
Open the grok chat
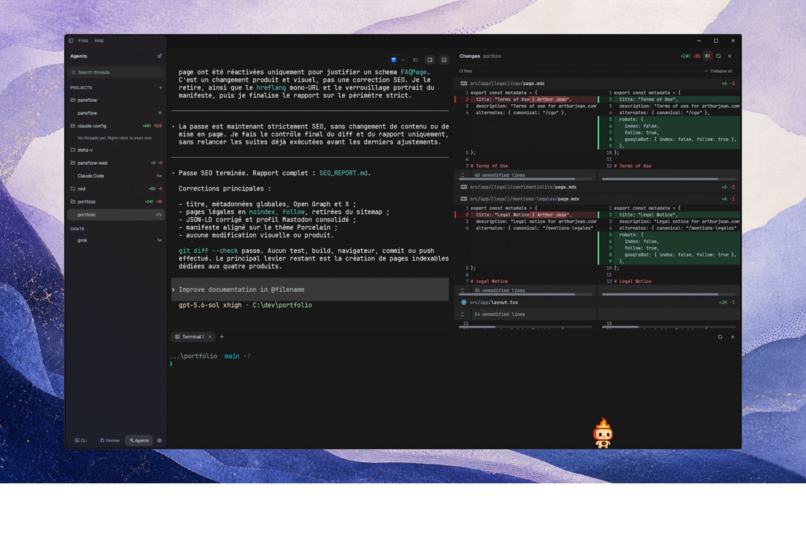click(117, 240)
